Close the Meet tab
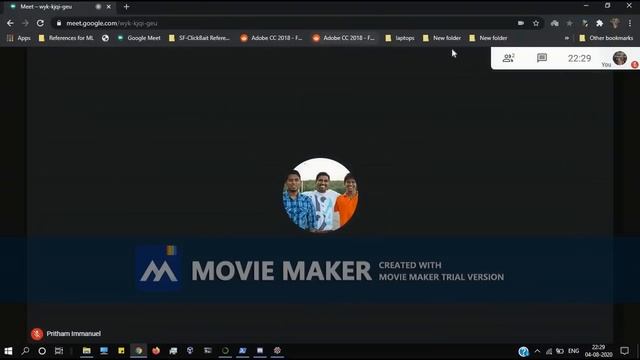The image size is (640, 360). [x=109, y=7]
